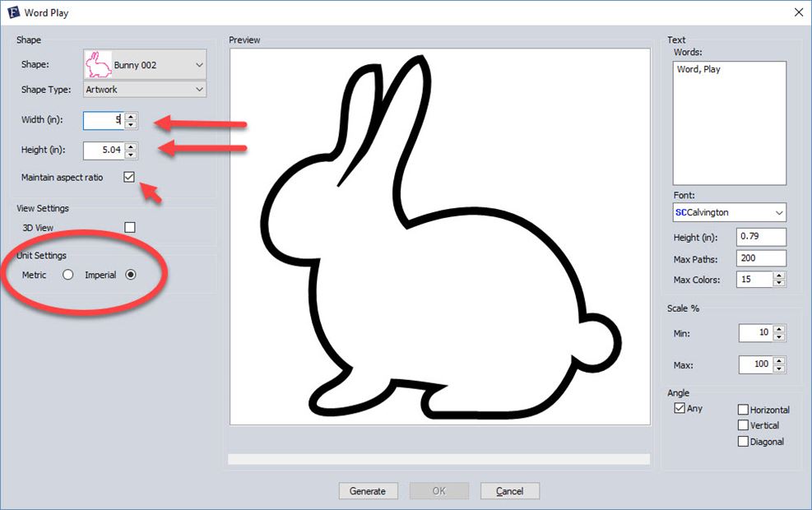The image size is (812, 510).
Task: Click the bunny shape thumbnail icon
Action: 100,64
